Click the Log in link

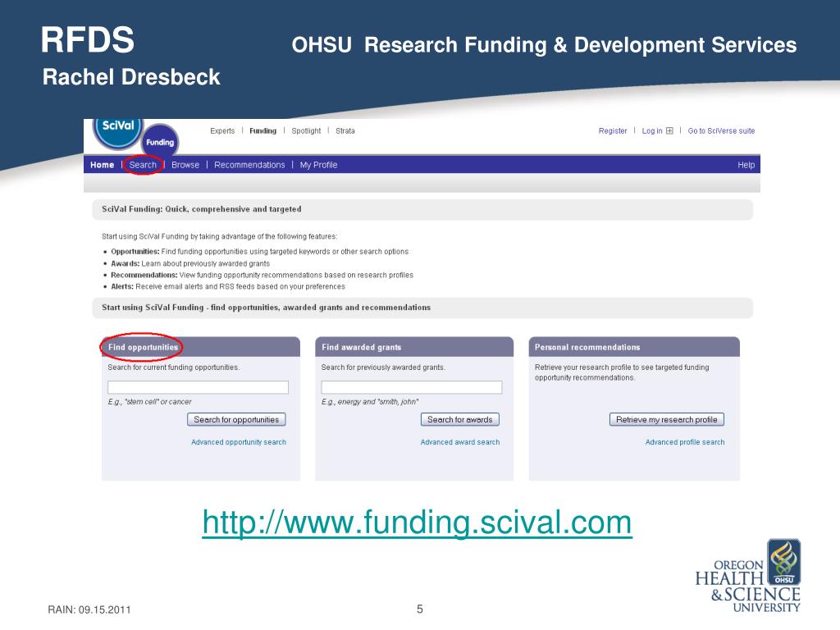coord(652,130)
